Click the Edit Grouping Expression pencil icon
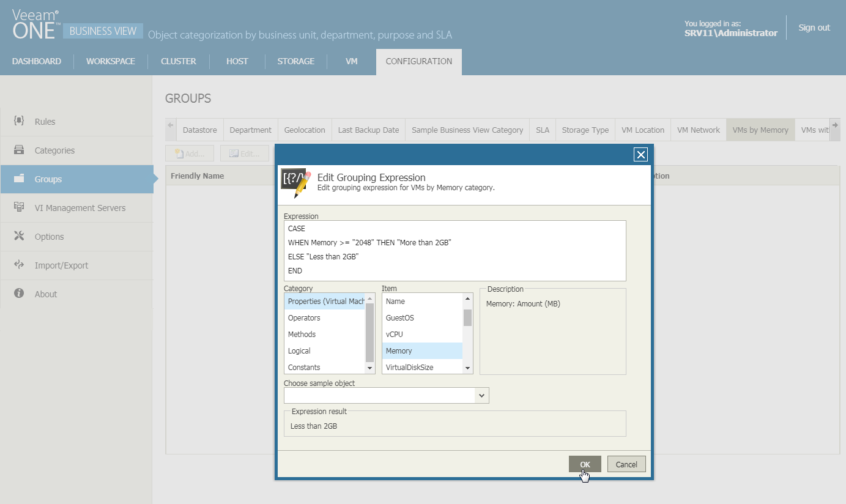 [296, 183]
